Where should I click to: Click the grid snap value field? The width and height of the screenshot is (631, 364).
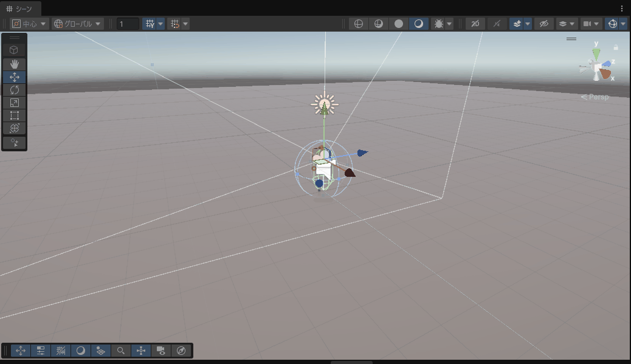(x=128, y=24)
